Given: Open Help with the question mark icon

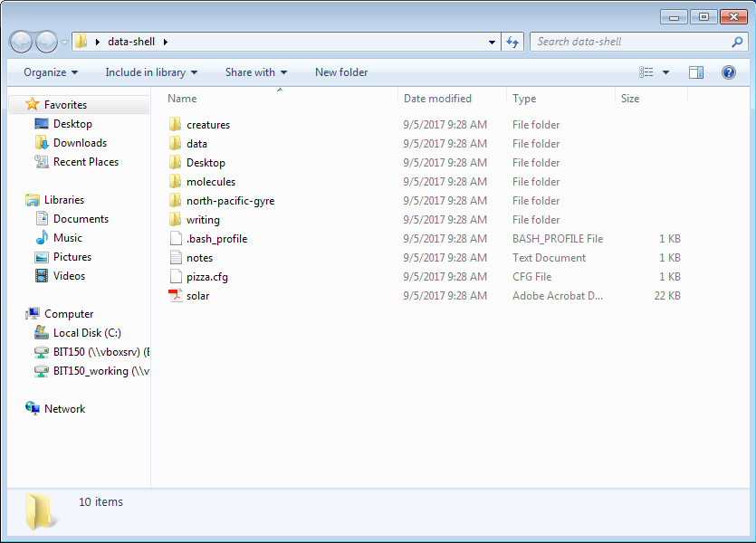Looking at the screenshot, I should [729, 71].
